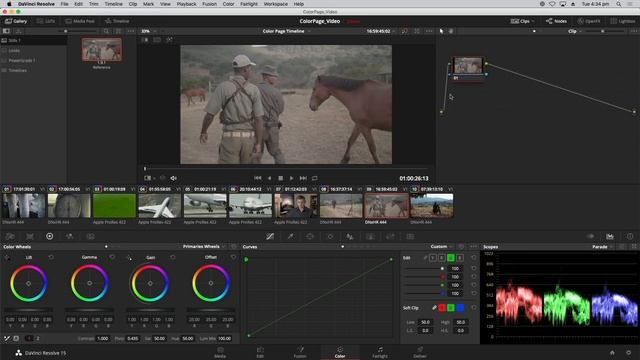Screen dimensions: 640x360
Task: Open Color Page Timeline dropdown
Action: [286, 31]
